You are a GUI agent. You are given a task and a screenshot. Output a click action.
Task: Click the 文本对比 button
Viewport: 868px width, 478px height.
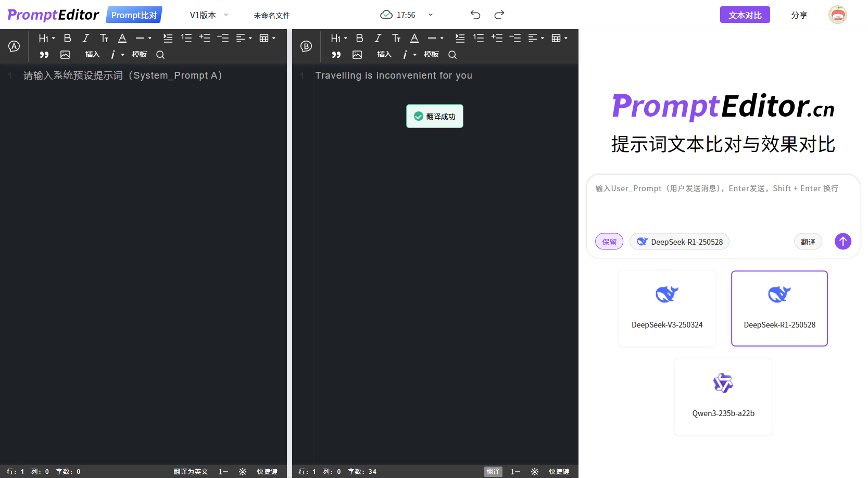[745, 15]
